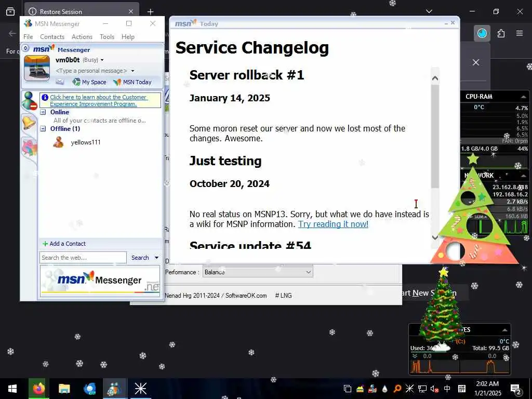Collapse the NETWORK widget panel
This screenshot has height=399, width=532.
click(x=524, y=176)
